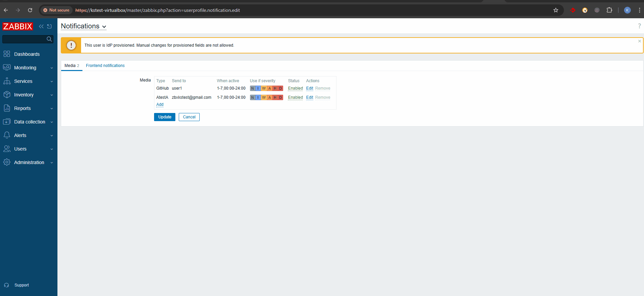
Task: Click GitHub row Warning severity swatch W
Action: 264,88
